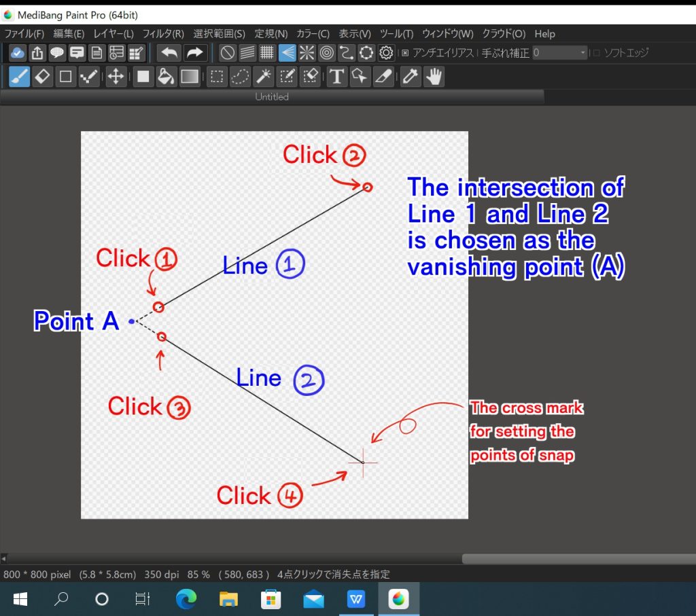Select the Brush tool
This screenshot has width=696, height=616.
coord(18,77)
